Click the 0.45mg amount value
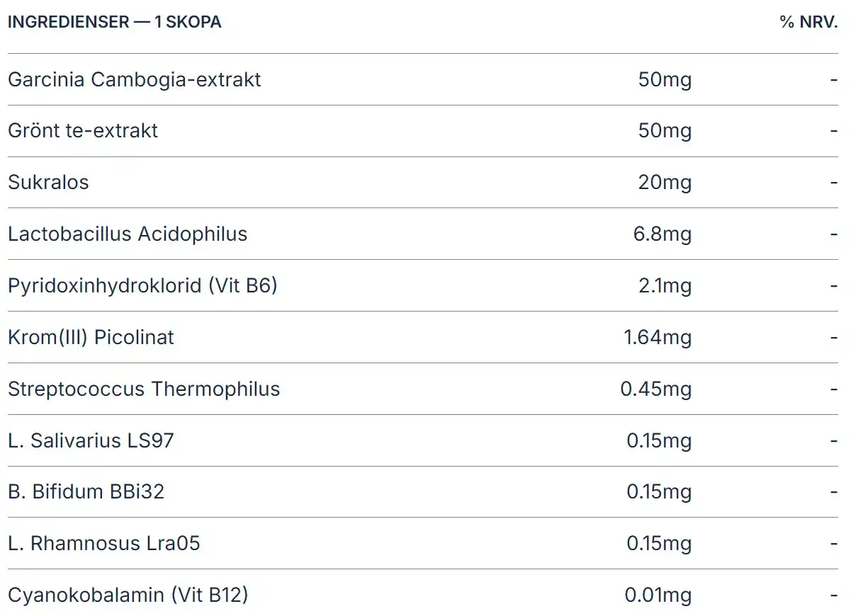The width and height of the screenshot is (851, 616). click(x=655, y=389)
